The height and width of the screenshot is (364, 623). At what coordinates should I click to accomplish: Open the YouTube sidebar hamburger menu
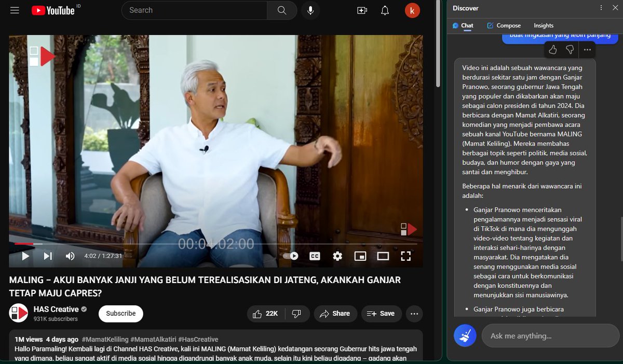pyautogui.click(x=15, y=10)
